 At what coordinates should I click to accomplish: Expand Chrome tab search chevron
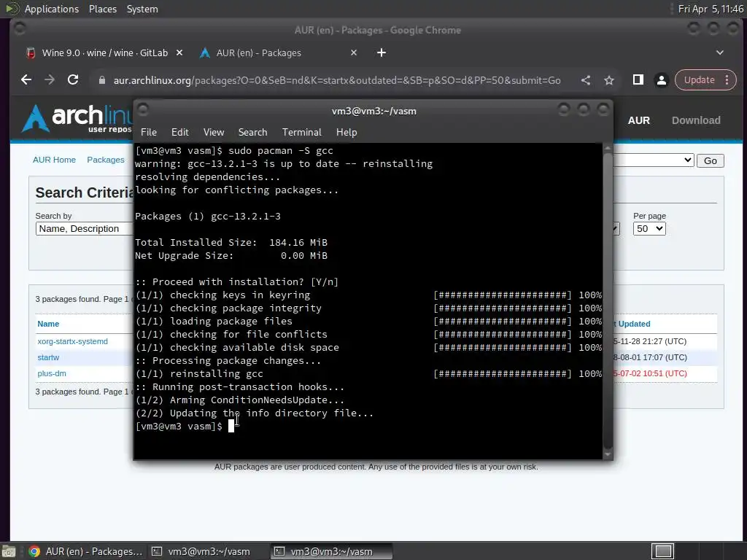(720, 52)
